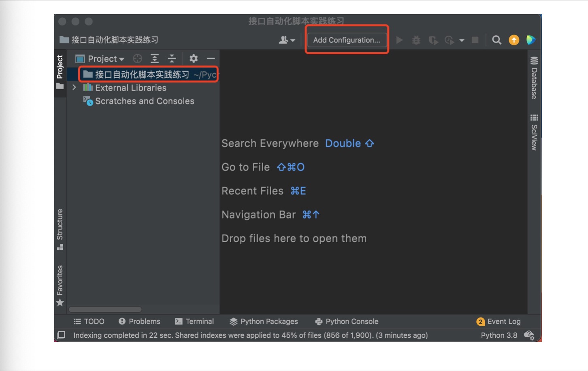Hide the Project panel with minus icon
Viewport: 588px width, 371px height.
(x=211, y=59)
